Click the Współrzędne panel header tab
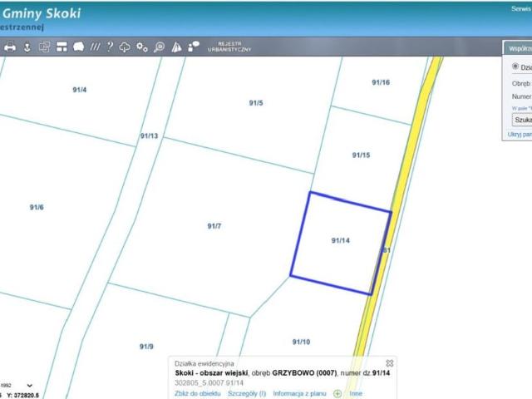 pos(519,47)
